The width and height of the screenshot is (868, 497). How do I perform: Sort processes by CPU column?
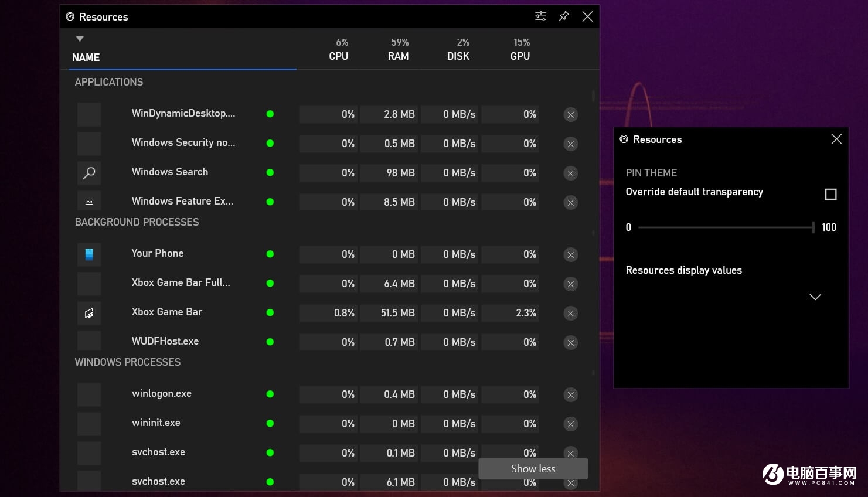[x=339, y=56]
